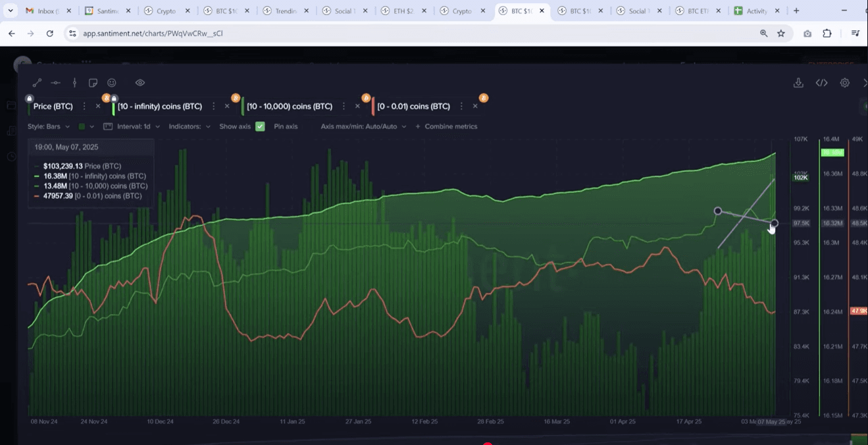Click the download chart icon

pyautogui.click(x=798, y=83)
